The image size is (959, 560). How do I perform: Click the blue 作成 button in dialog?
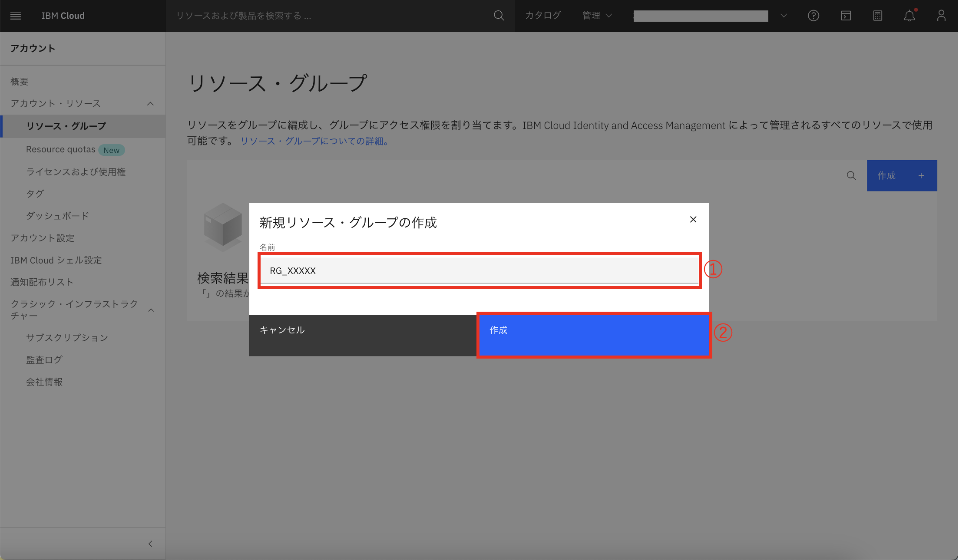point(593,335)
